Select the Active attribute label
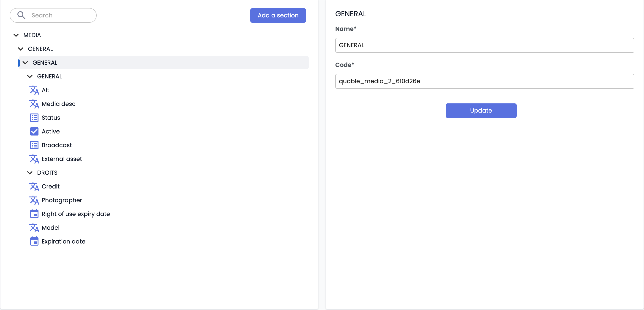 click(x=51, y=131)
